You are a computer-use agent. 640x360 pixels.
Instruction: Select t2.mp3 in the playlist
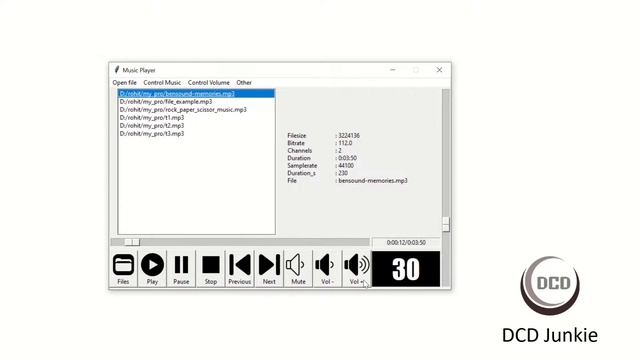tap(196, 126)
